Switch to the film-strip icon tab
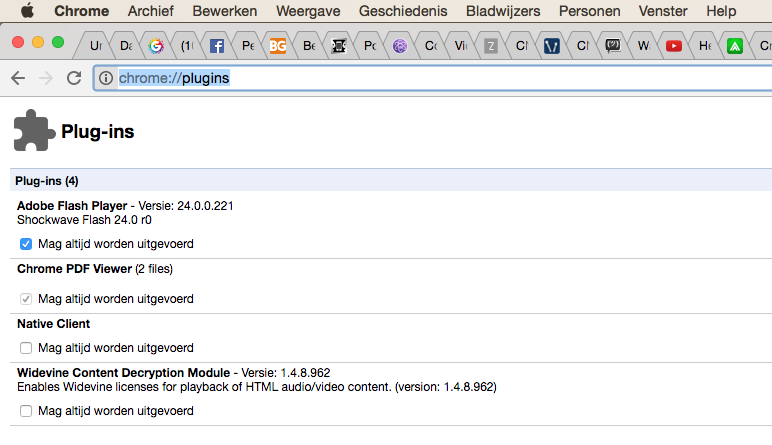The width and height of the screenshot is (772, 445). [x=339, y=46]
